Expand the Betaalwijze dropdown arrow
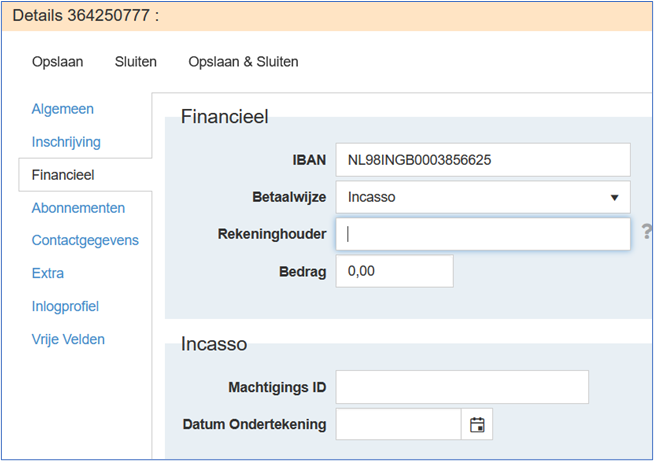The width and height of the screenshot is (654, 461). click(x=614, y=197)
